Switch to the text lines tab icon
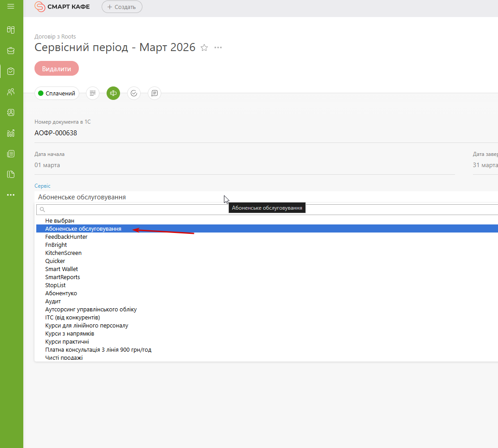Image resolution: width=498 pixels, height=448 pixels. [93, 93]
